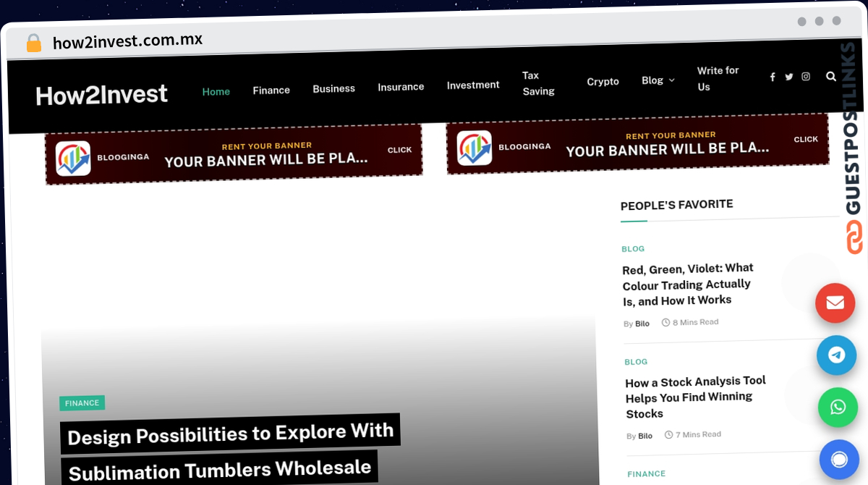
Task: Click Blooginga logo in left banner
Action: 73,159
